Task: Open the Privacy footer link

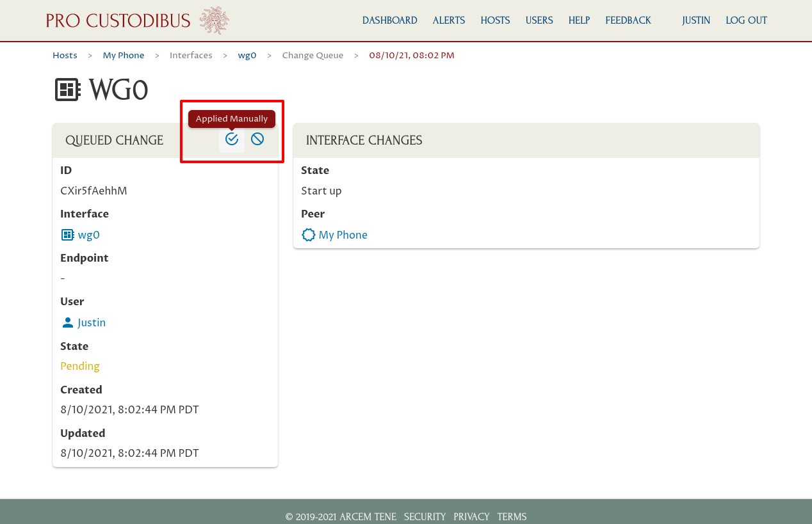Action: pyautogui.click(x=471, y=516)
